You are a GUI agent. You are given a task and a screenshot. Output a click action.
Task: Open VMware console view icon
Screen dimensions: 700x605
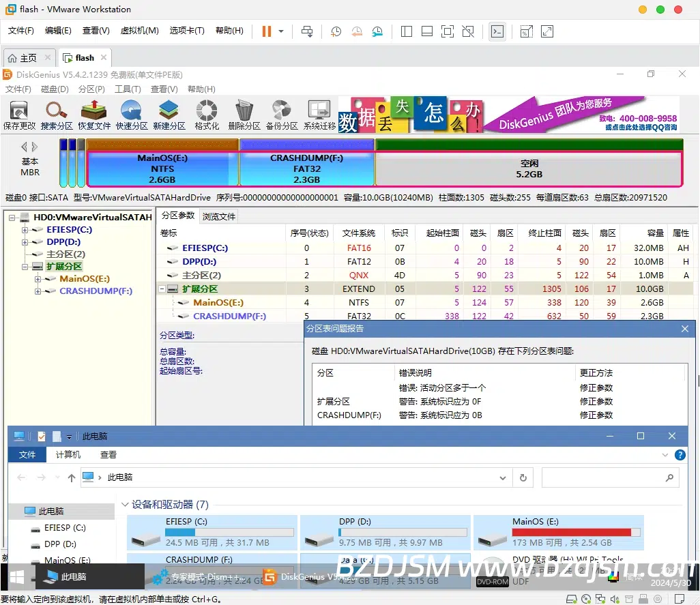[497, 31]
